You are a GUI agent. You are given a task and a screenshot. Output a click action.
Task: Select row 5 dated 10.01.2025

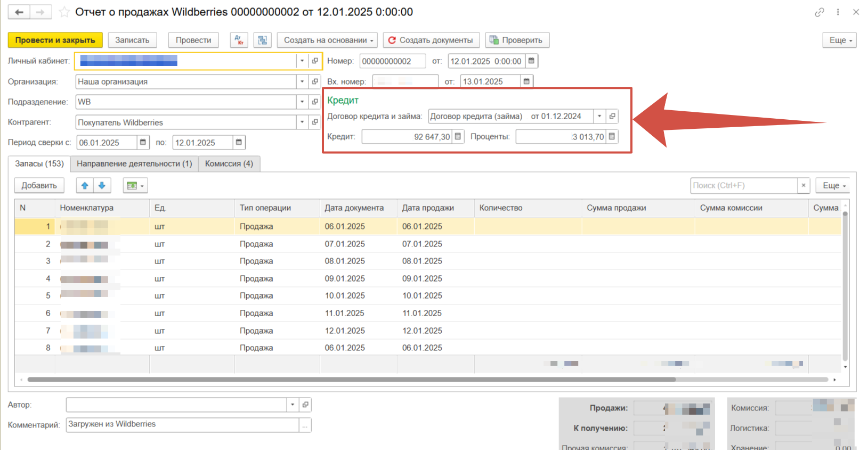428,295
